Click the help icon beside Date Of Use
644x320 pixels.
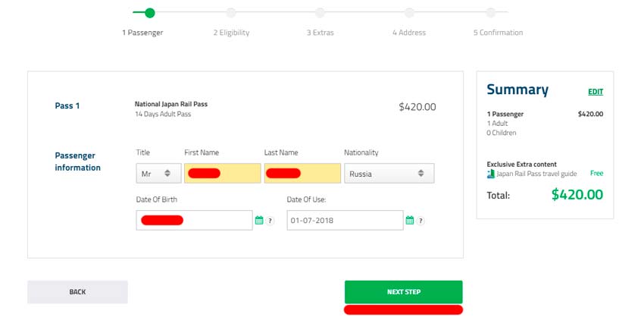point(420,221)
